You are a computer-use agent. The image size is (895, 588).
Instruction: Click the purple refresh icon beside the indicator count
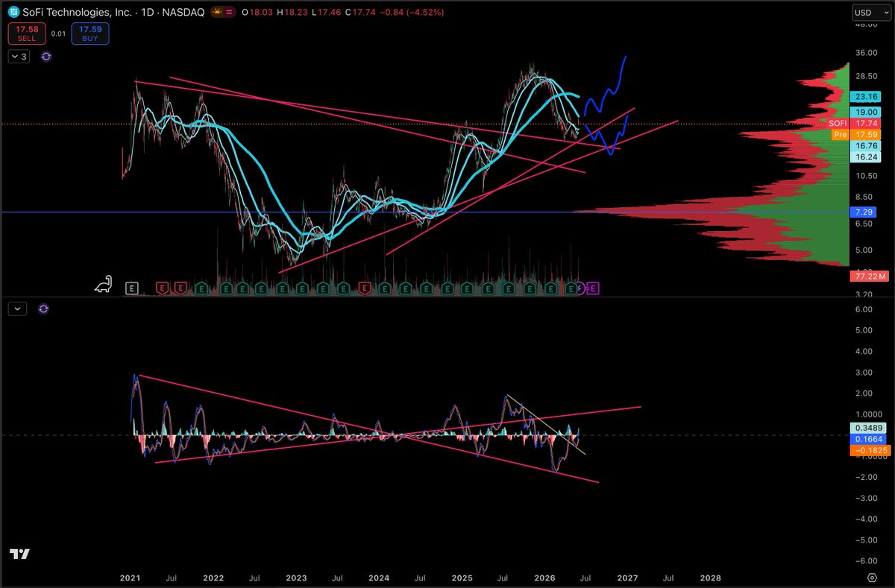(x=46, y=56)
